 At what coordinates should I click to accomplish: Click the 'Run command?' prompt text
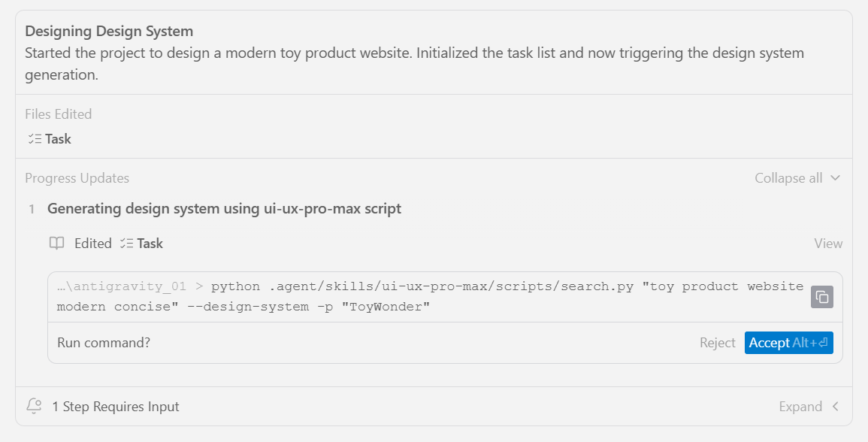tap(104, 343)
